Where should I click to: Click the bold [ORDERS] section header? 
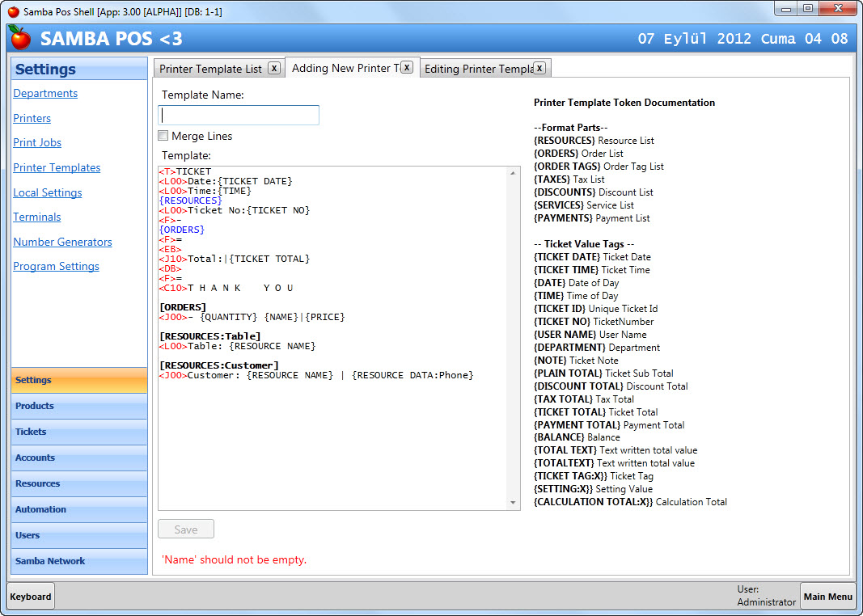[183, 307]
